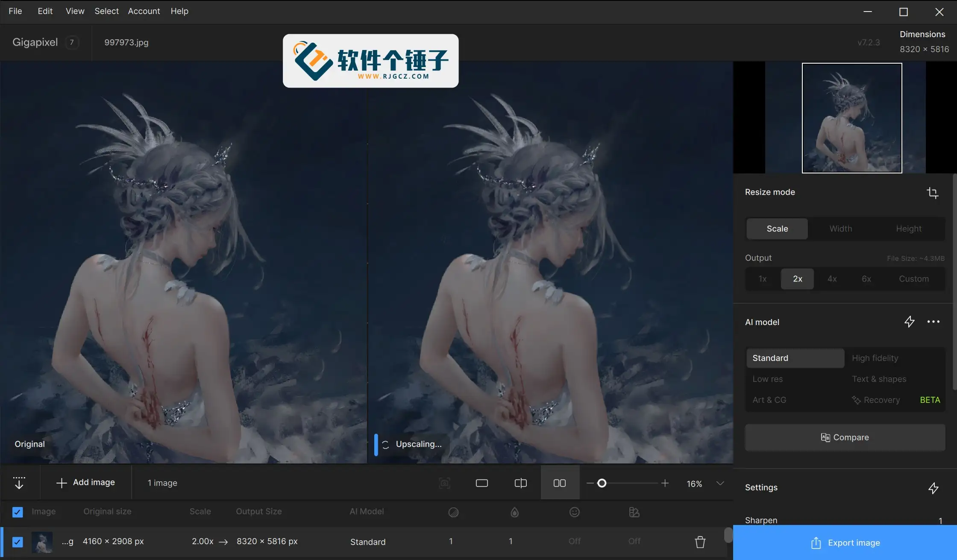
Task: Open the View menu
Action: [x=75, y=11]
